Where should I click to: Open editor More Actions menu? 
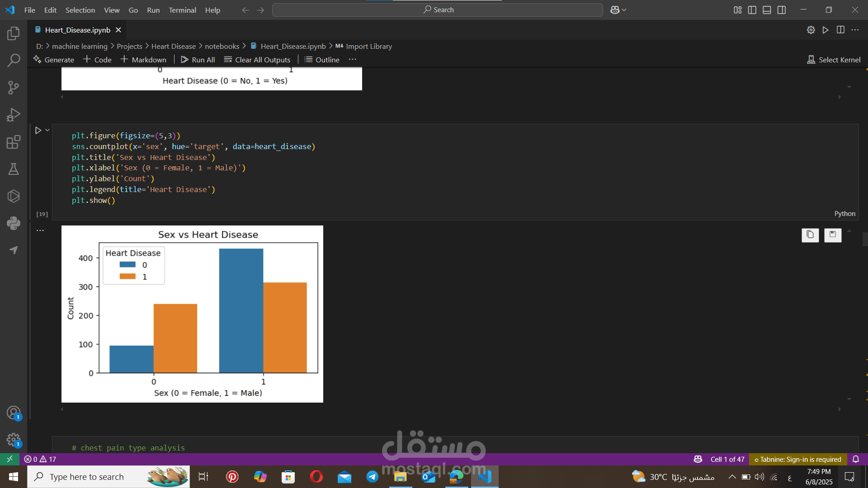point(855,30)
